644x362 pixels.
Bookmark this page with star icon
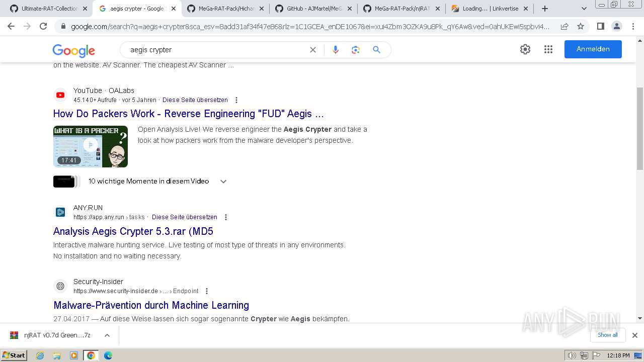point(581,27)
